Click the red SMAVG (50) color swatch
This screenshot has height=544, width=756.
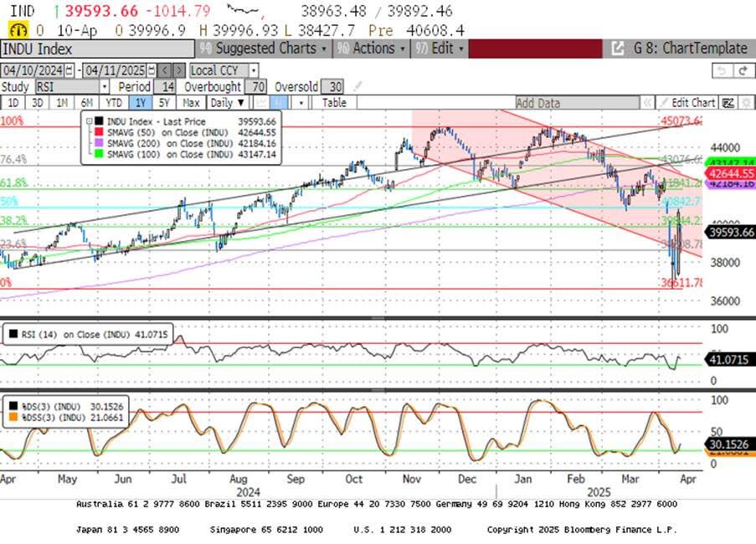pos(100,132)
